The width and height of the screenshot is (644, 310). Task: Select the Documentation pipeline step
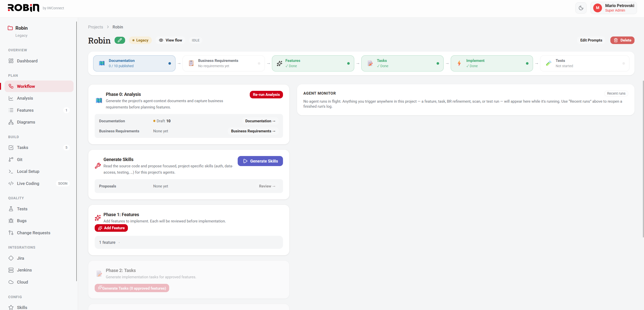click(134, 63)
